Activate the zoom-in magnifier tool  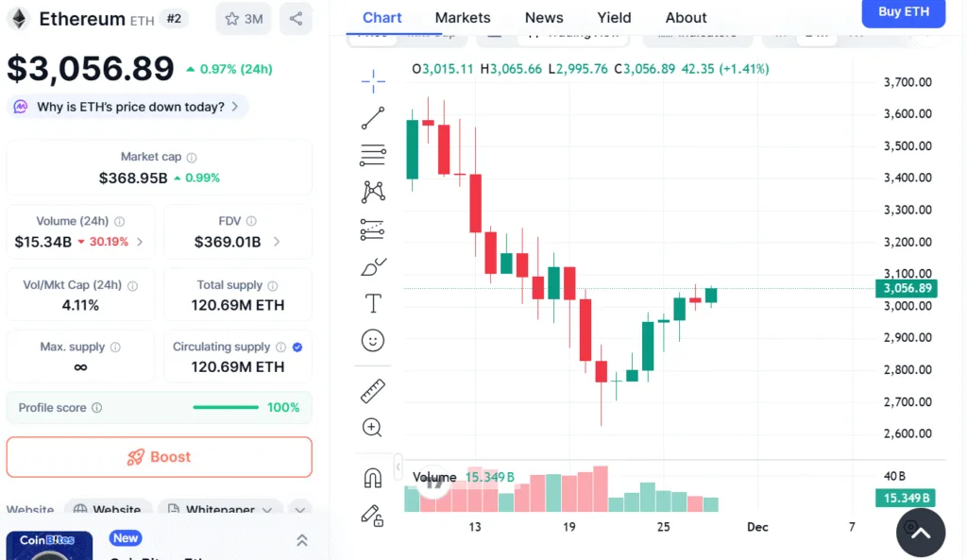[372, 427]
